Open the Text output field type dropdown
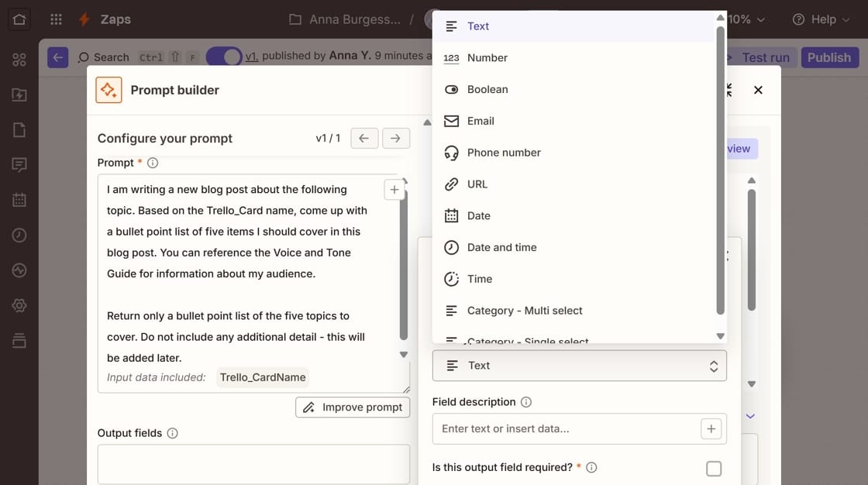Screen dimensions: 868x485 pyautogui.click(x=579, y=365)
